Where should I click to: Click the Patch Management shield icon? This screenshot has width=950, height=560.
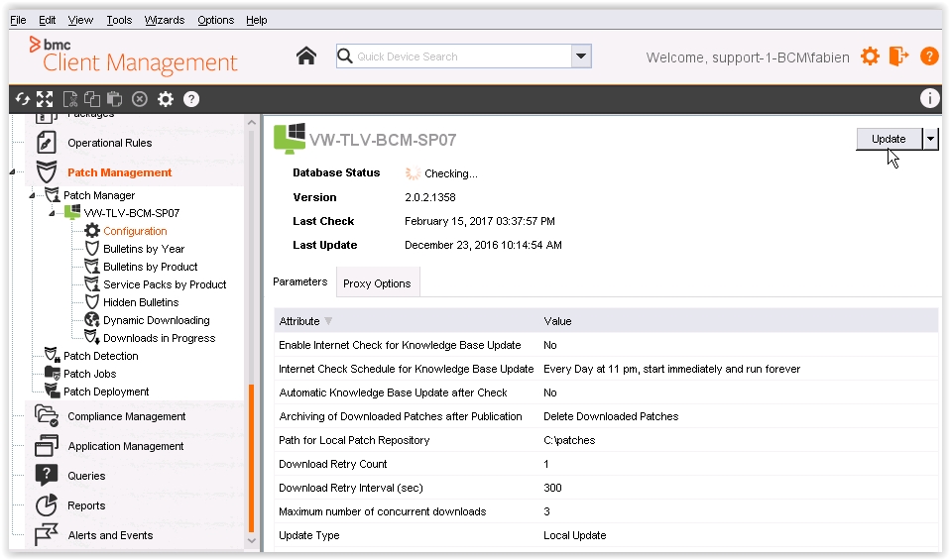[x=46, y=172]
